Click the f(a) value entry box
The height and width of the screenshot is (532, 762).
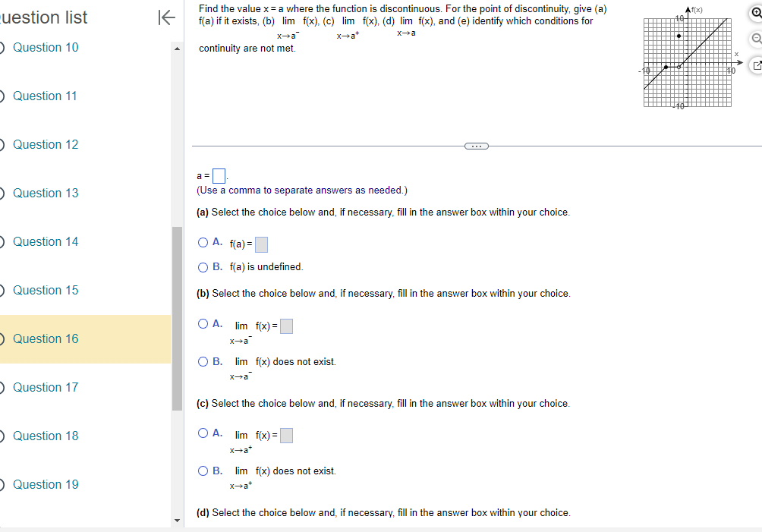[261, 244]
